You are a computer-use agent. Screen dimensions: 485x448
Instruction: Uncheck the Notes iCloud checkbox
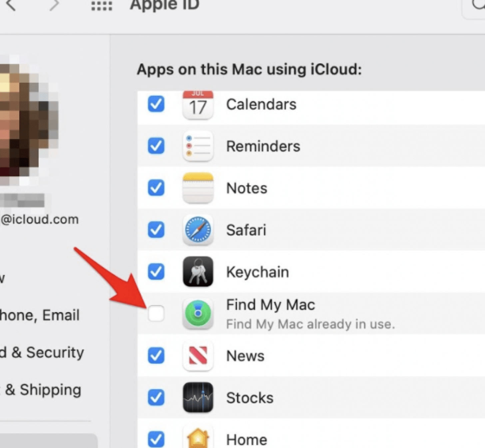point(156,188)
